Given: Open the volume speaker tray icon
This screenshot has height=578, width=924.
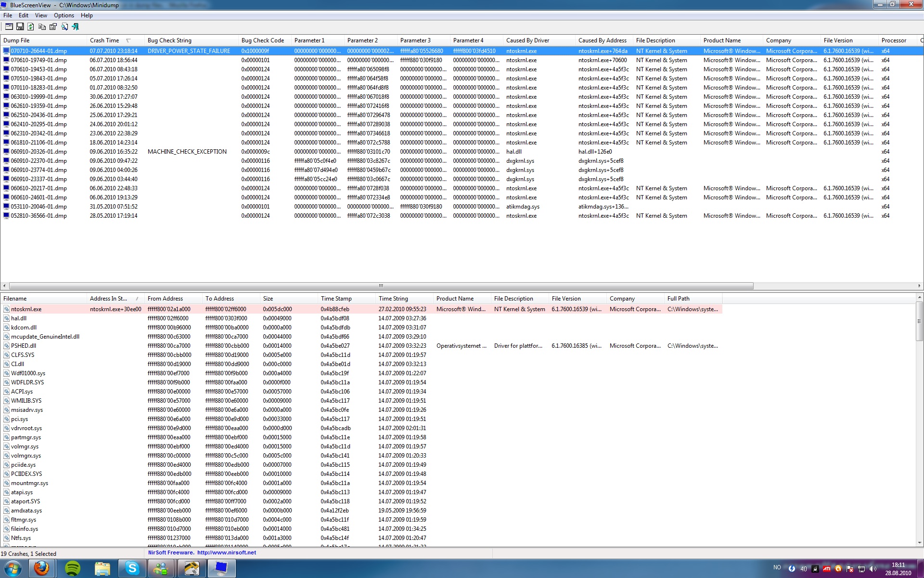Looking at the screenshot, I should (873, 569).
